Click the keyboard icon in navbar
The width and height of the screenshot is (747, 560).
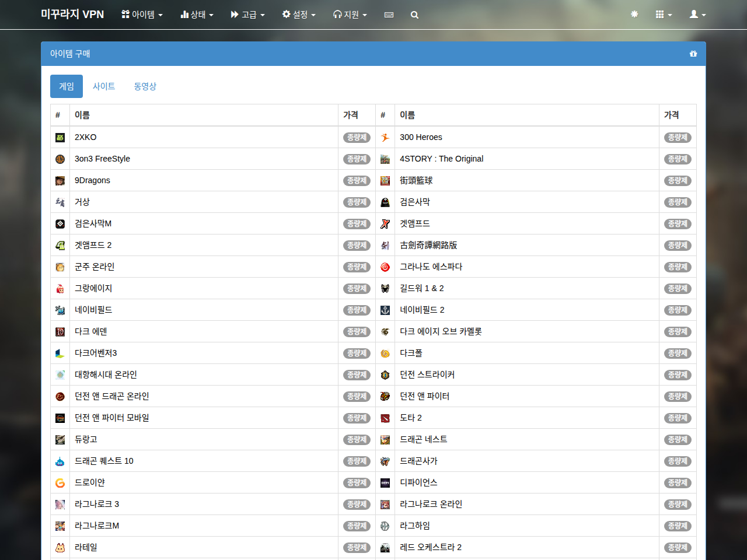tap(389, 15)
